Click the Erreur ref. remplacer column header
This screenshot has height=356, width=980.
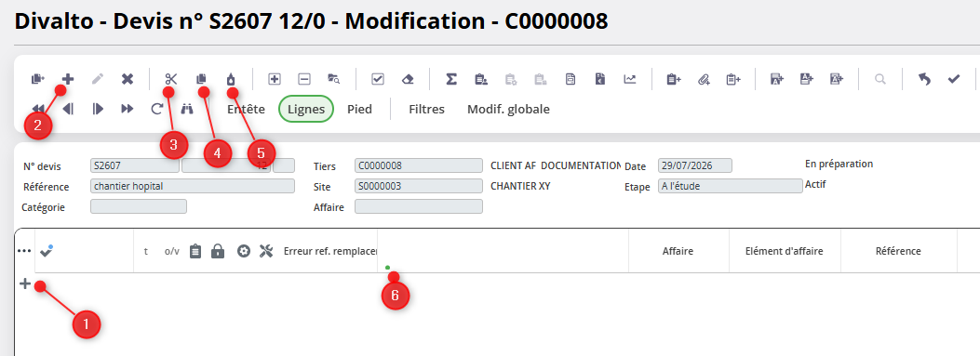tap(330, 251)
